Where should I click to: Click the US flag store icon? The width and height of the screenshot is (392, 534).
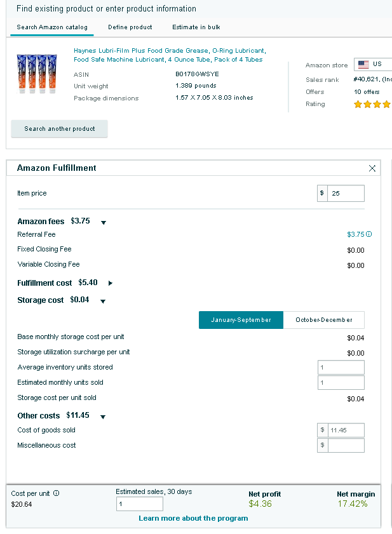[363, 64]
